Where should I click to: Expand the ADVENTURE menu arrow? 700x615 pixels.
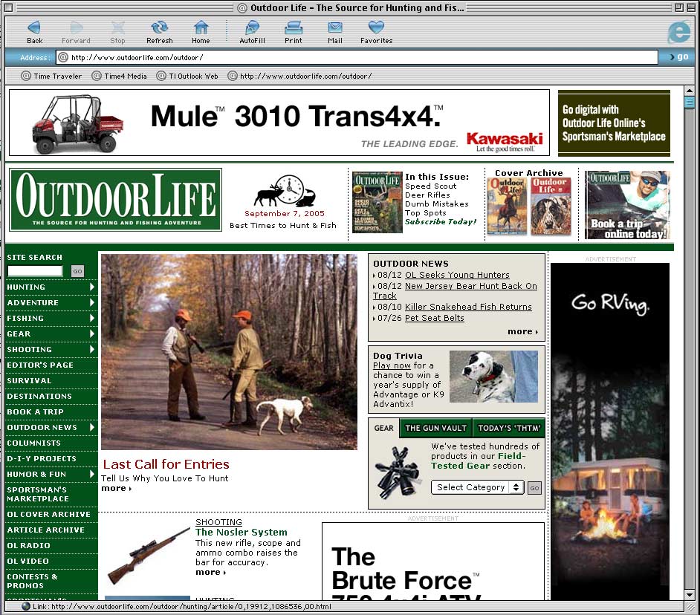[92, 302]
